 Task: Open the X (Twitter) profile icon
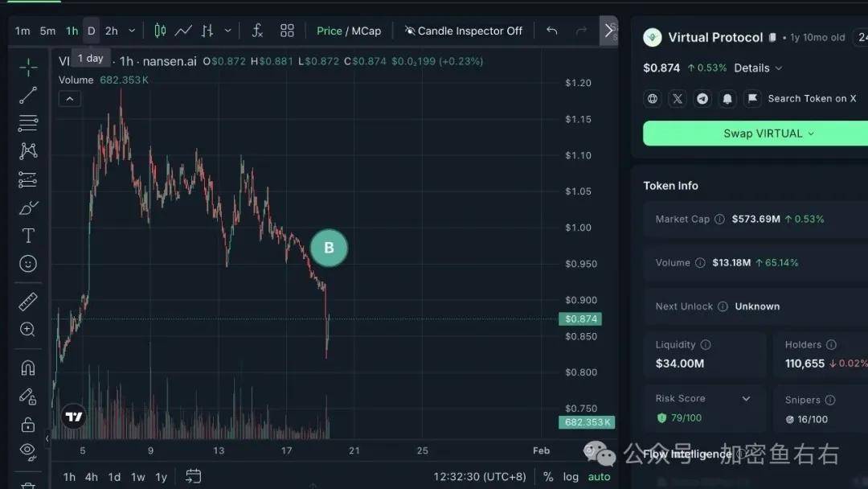678,98
